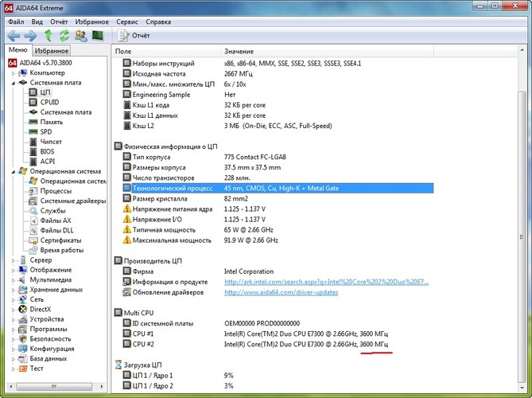
Task: Expand the Компьютер tree node
Action: (14, 73)
